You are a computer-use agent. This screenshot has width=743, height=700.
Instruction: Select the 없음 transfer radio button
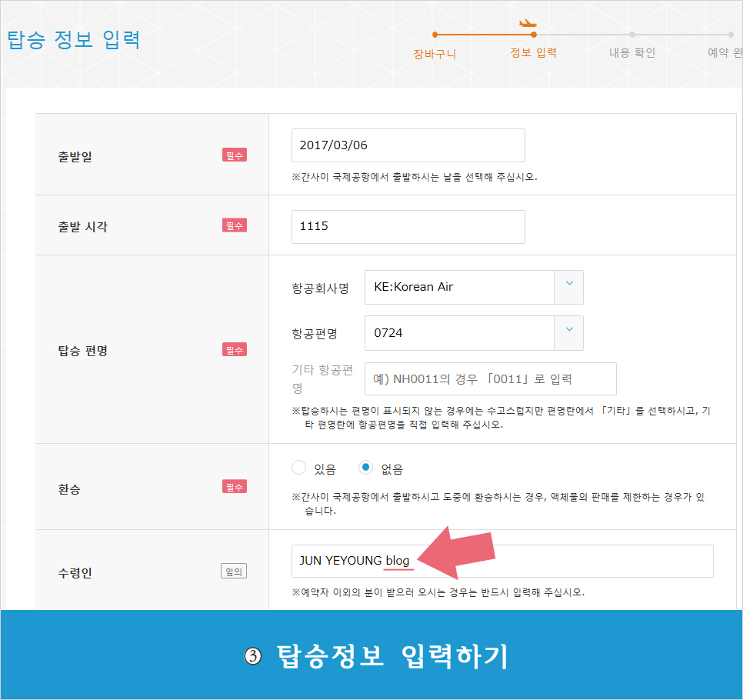point(366,468)
